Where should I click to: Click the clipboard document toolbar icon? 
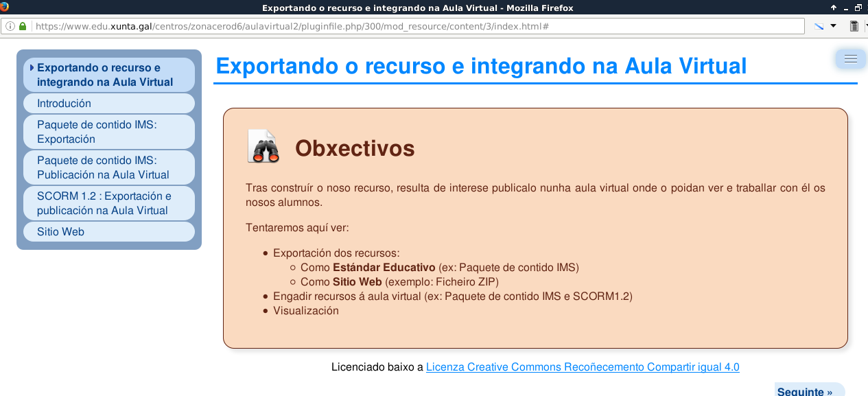coord(854,26)
